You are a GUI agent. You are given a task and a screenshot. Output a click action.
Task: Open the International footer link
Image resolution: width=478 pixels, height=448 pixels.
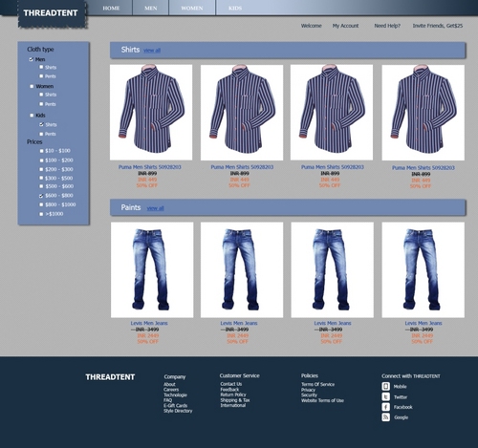[232, 405]
